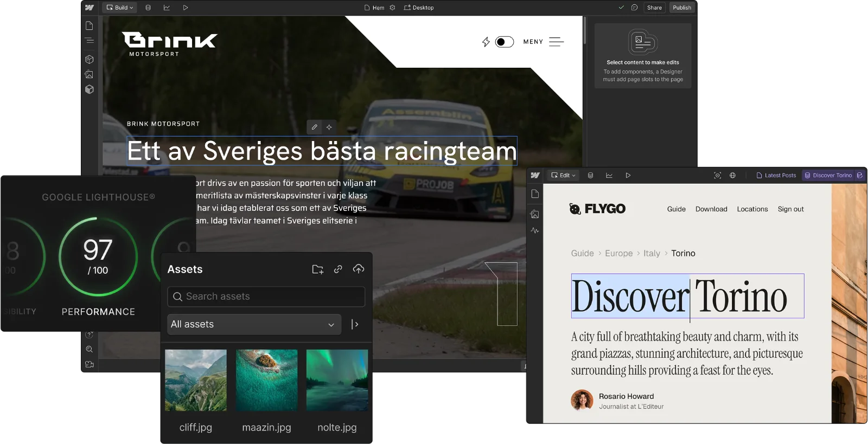868x444 pixels.
Task: Select the cliff.jpg thumbnail
Action: click(x=196, y=380)
